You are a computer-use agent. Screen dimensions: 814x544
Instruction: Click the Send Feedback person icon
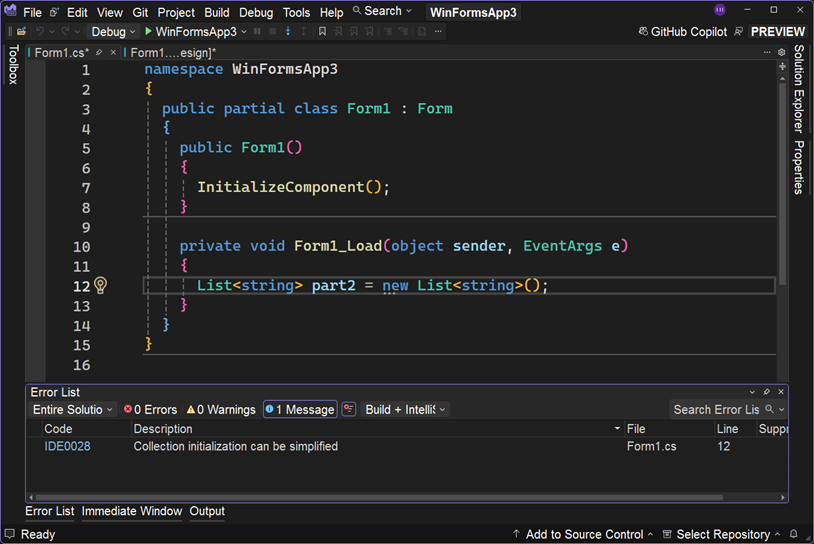point(738,32)
